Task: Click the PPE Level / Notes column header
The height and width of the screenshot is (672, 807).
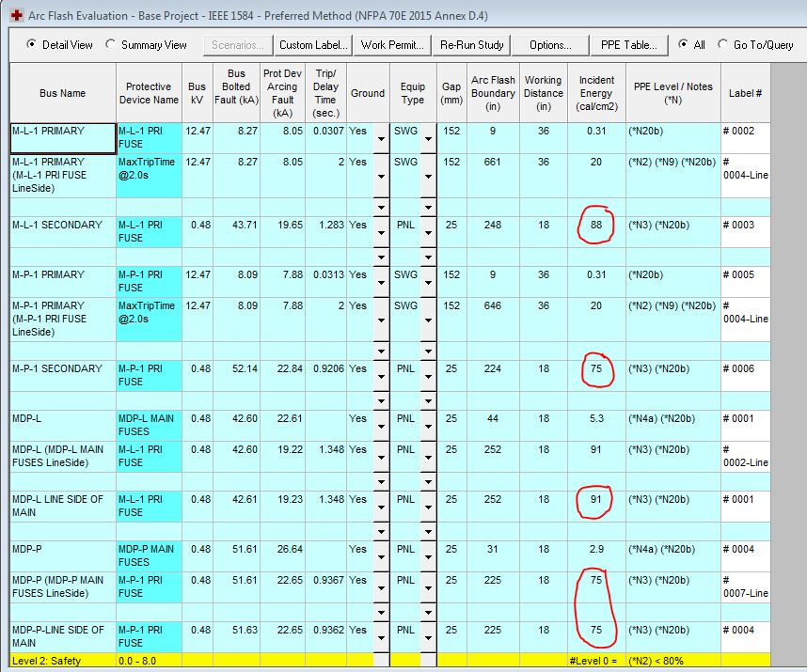Action: [673, 93]
